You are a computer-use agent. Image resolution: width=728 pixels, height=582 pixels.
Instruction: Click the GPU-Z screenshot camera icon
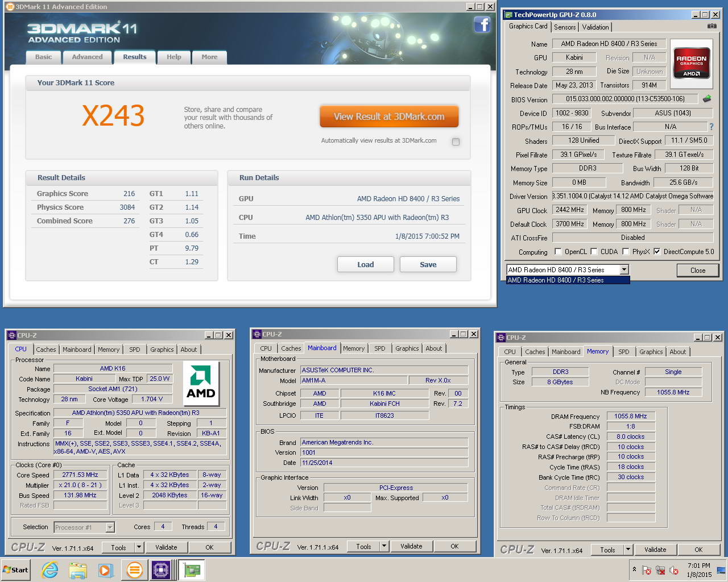(712, 26)
